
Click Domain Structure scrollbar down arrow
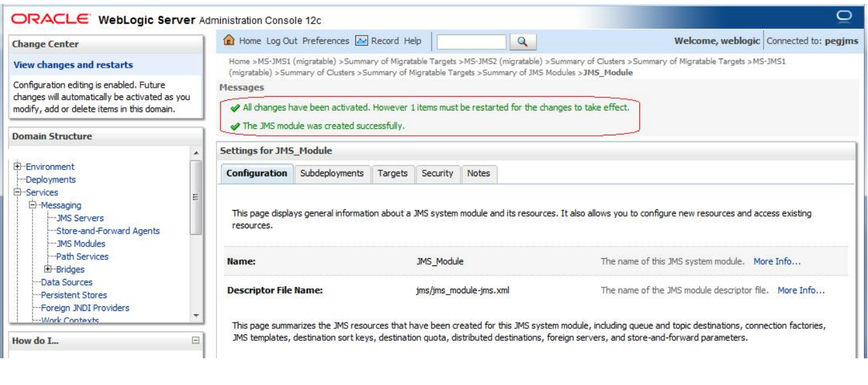tap(196, 315)
